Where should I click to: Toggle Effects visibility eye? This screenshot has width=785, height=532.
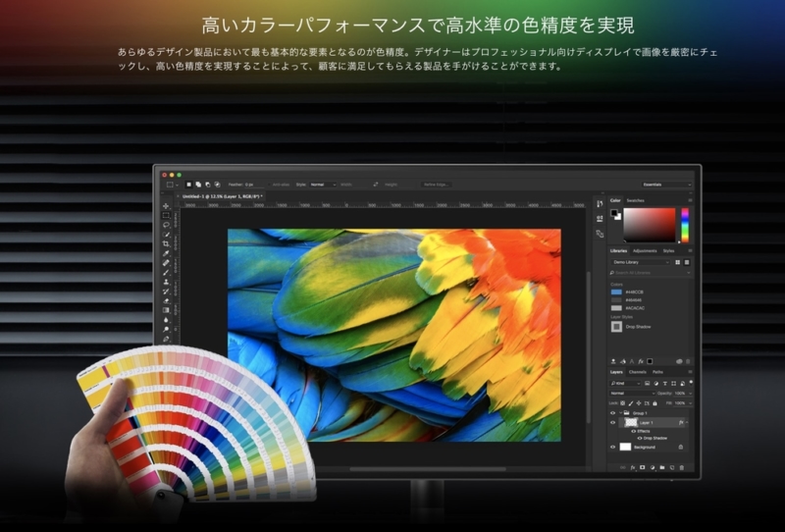pos(633,431)
